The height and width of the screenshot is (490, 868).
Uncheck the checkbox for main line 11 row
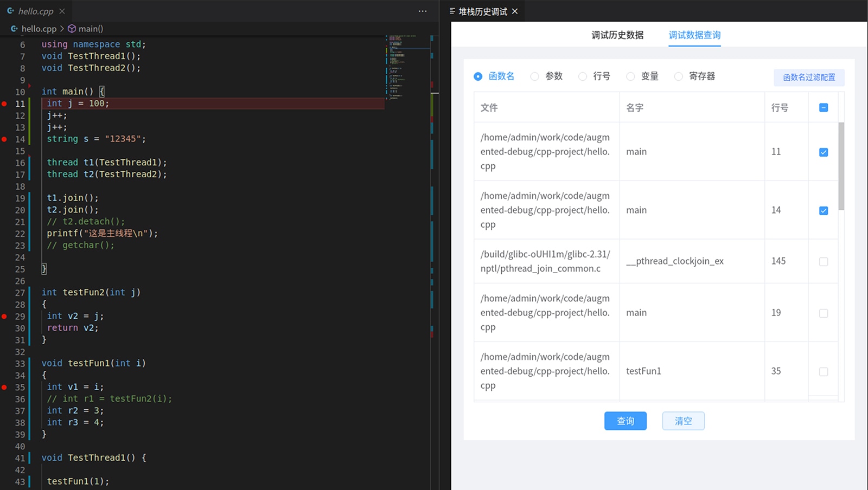click(x=824, y=152)
